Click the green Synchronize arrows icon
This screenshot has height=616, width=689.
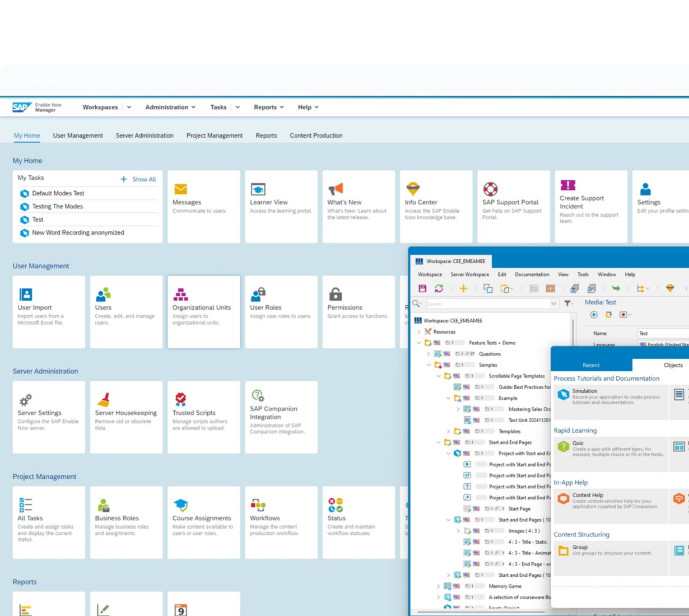point(439,288)
